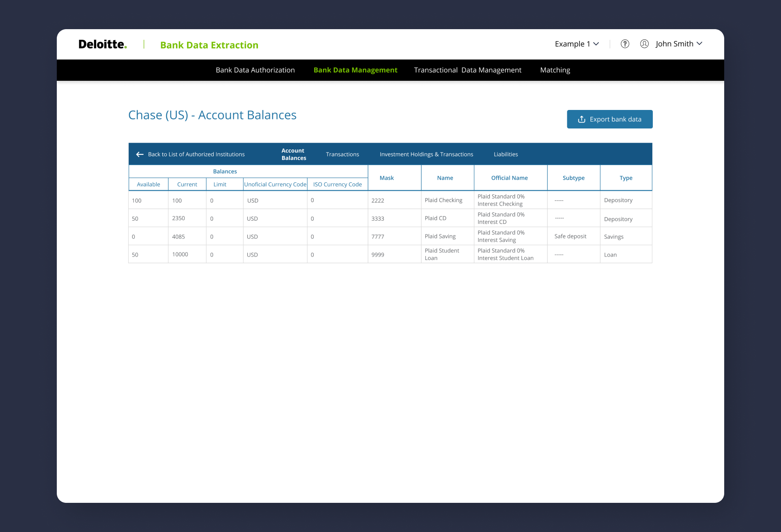Switch to the Transactions tab
Screen dimensions: 781x532
342,154
